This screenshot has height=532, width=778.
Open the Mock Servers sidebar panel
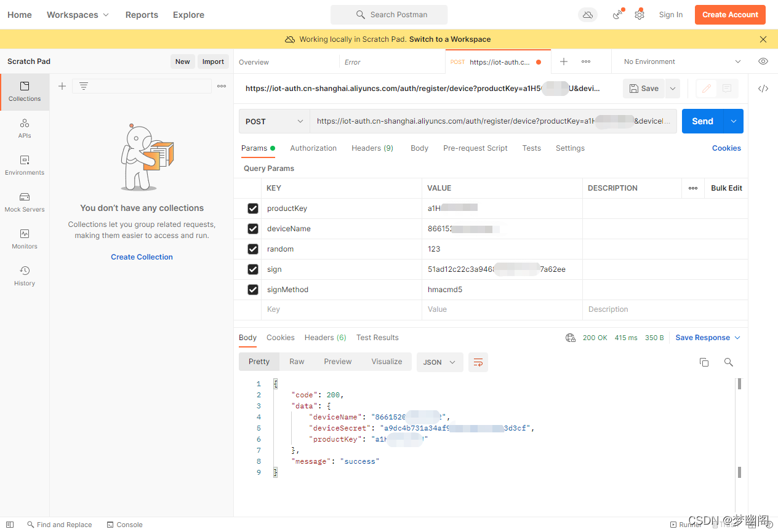tap(25, 202)
